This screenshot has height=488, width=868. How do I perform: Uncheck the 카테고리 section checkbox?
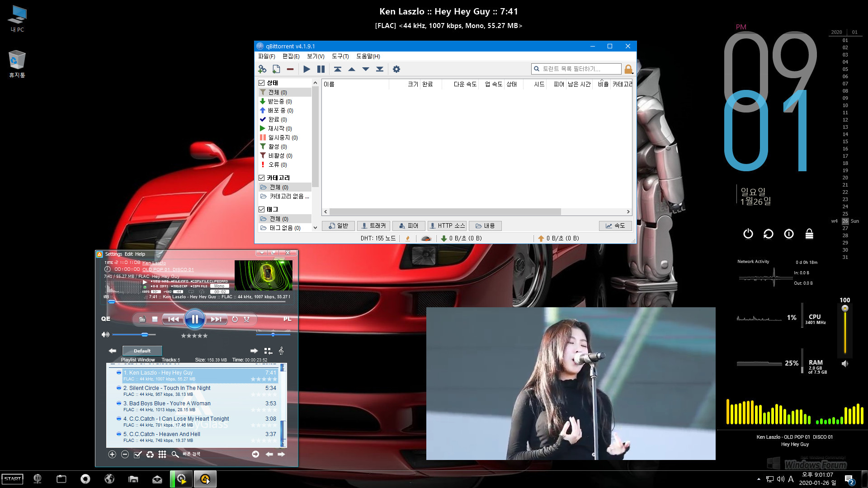point(261,178)
